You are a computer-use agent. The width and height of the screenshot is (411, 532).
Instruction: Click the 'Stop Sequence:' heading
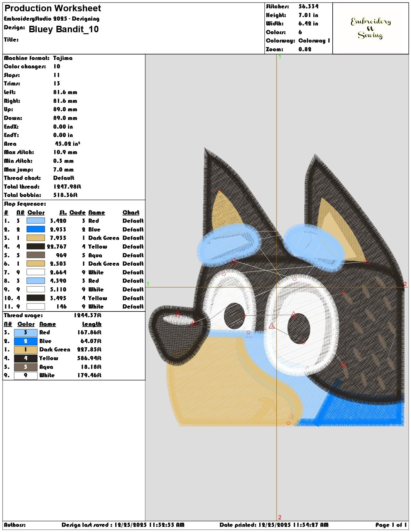pos(25,204)
